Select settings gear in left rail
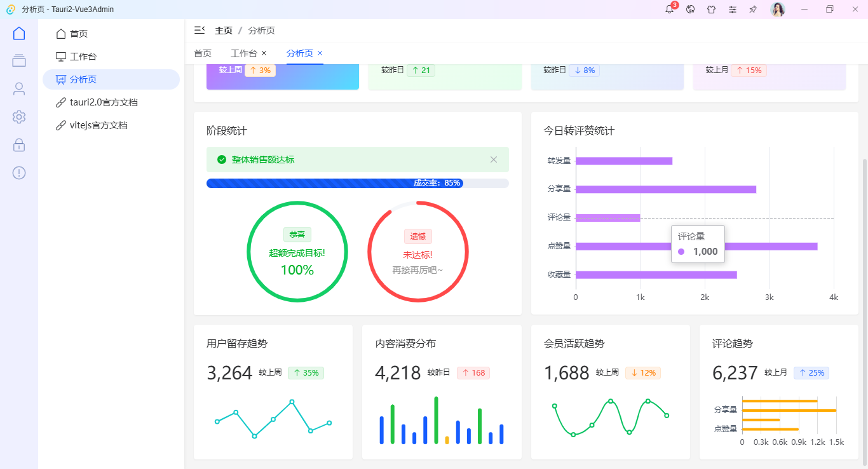Image resolution: width=868 pixels, height=469 pixels. tap(19, 117)
